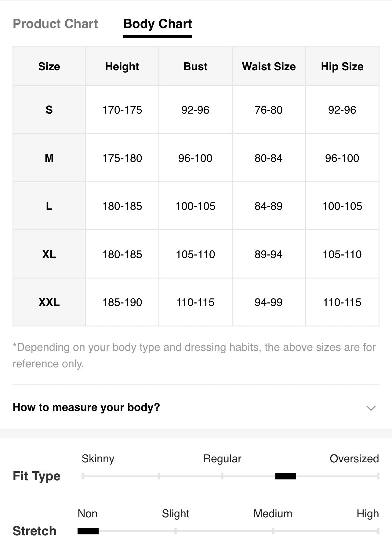Click the Waist Size column header
Image resolution: width=392 pixels, height=546 pixels.
click(x=269, y=66)
